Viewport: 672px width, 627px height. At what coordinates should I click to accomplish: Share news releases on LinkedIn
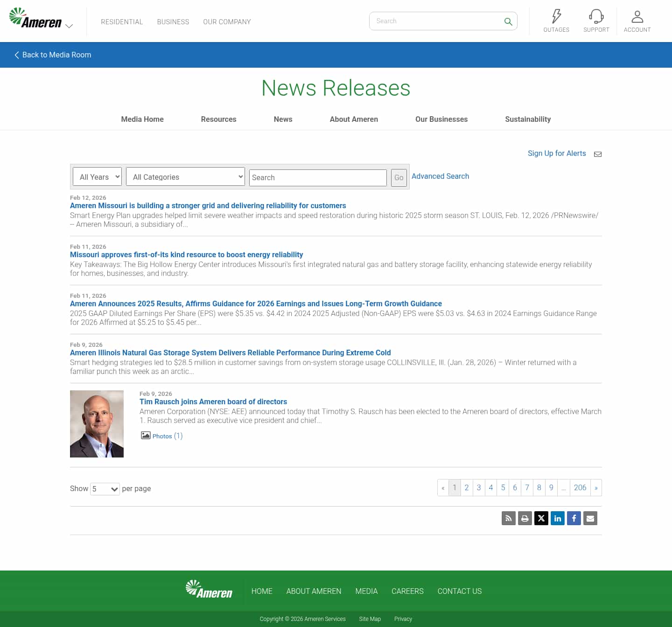557,518
